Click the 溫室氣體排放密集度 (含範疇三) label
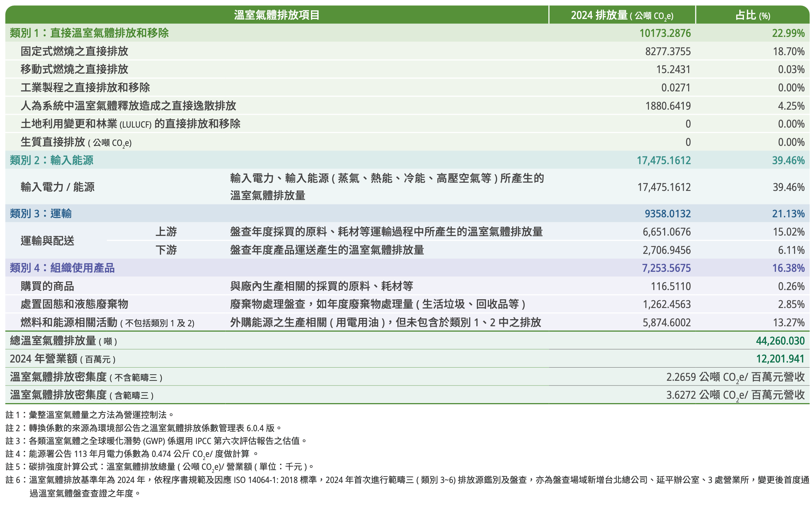 click(x=82, y=395)
